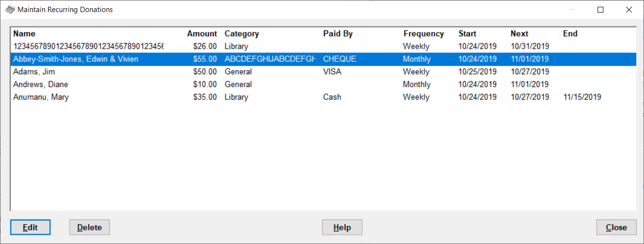Close window using title bar X
644x244 pixels.
(629, 10)
